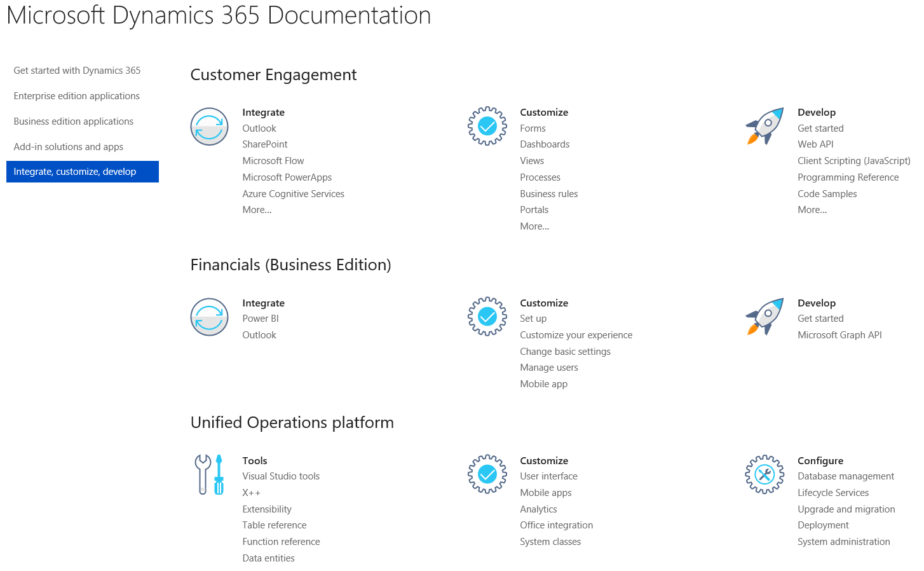Image resolution: width=924 pixels, height=571 pixels.
Task: Click the Financials Customize gear-check icon
Action: [x=487, y=317]
